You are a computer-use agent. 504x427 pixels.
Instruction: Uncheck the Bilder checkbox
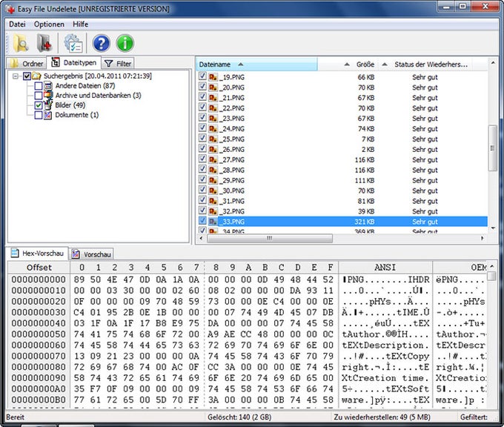(x=39, y=105)
